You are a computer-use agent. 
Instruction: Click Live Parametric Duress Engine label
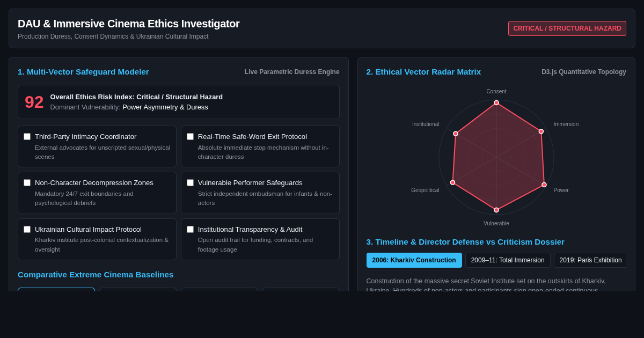click(x=292, y=72)
